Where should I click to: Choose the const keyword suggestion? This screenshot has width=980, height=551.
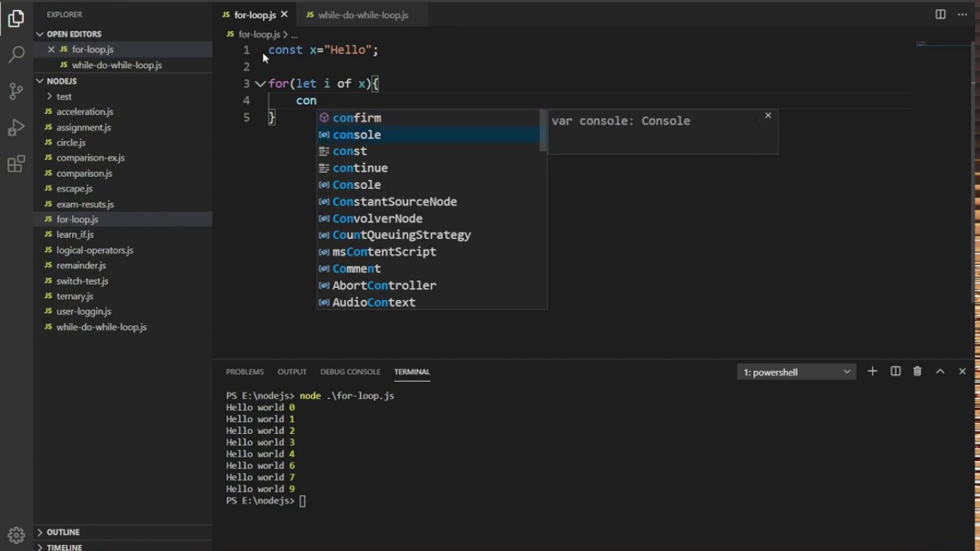coord(429,152)
